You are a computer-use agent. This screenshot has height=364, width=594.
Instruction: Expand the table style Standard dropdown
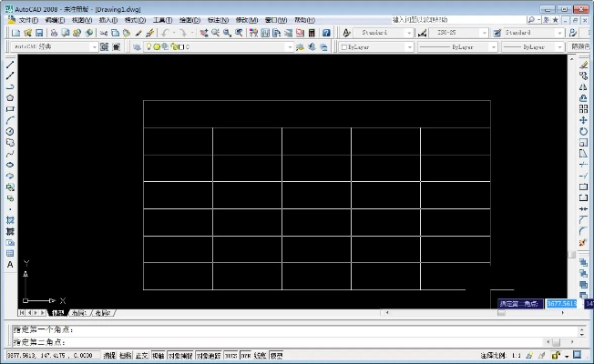tap(560, 33)
